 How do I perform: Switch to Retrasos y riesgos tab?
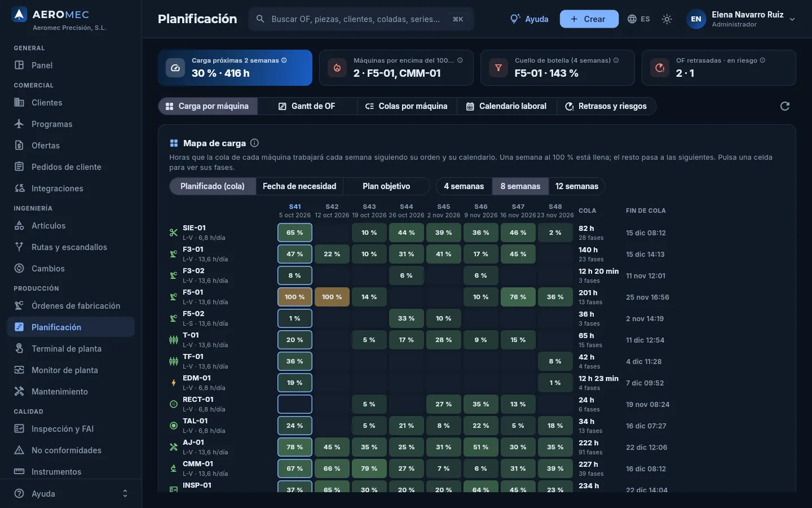(606, 106)
